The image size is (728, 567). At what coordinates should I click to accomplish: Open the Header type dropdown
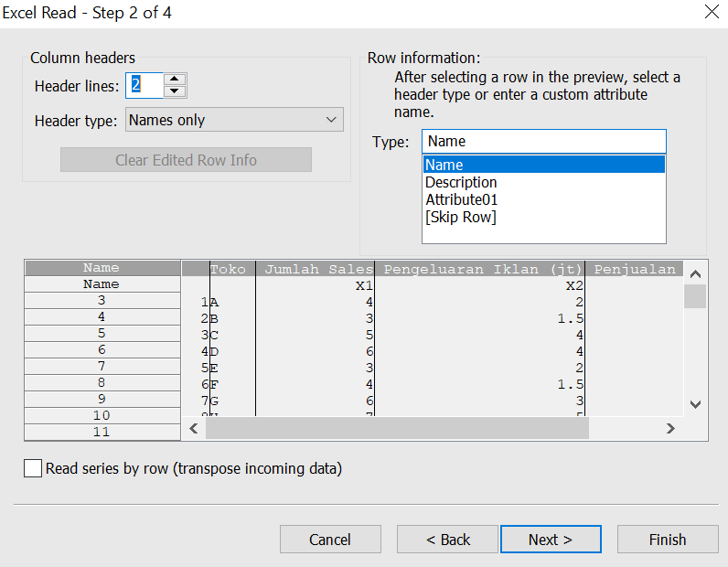point(234,120)
